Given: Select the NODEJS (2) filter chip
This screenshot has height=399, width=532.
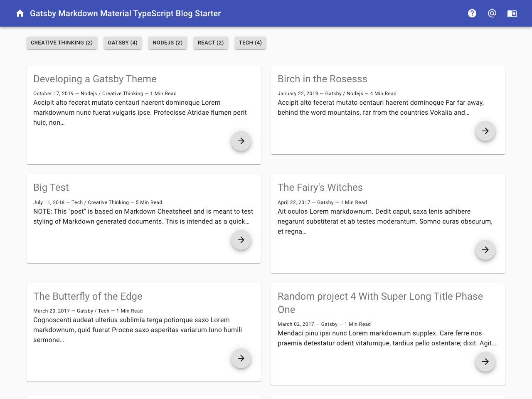Looking at the screenshot, I should 167,42.
